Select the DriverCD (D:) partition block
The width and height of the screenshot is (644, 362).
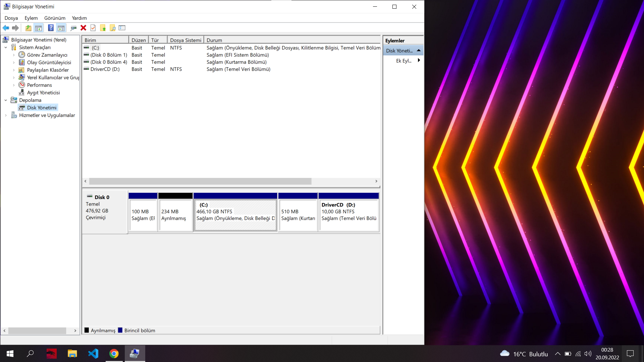[x=349, y=215]
